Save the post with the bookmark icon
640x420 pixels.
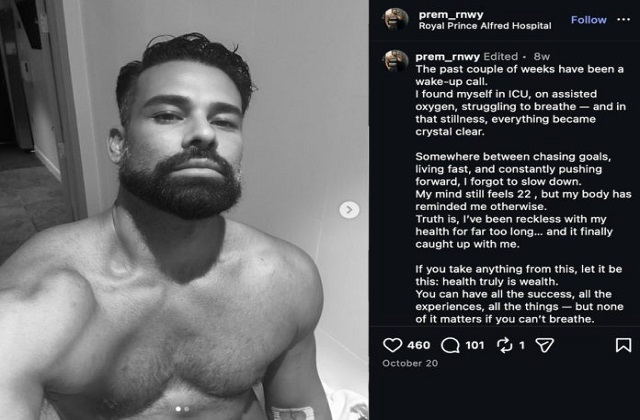623,345
